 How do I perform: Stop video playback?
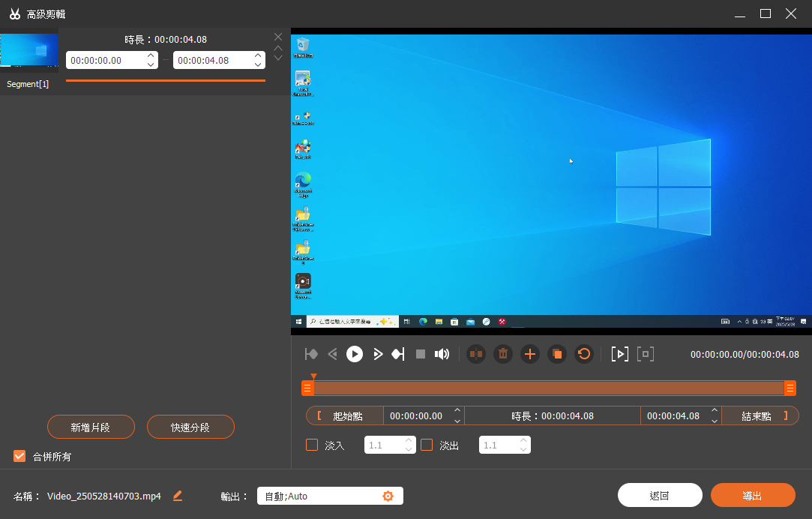[x=421, y=354]
